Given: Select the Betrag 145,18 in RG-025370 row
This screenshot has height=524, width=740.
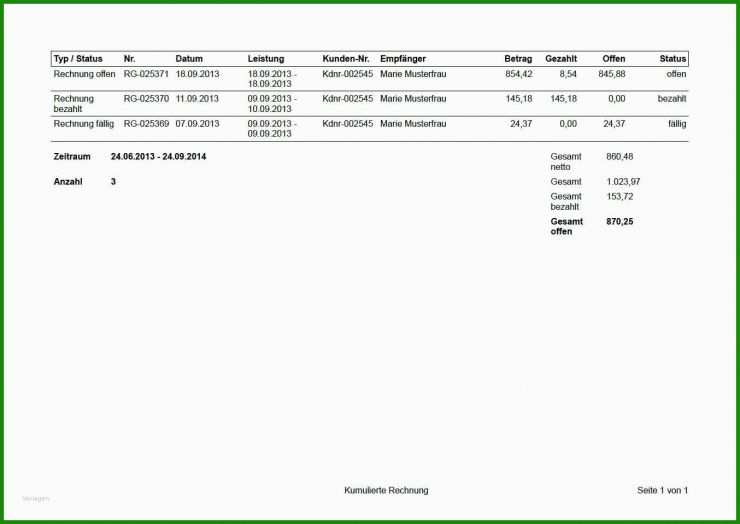Looking at the screenshot, I should [519, 99].
